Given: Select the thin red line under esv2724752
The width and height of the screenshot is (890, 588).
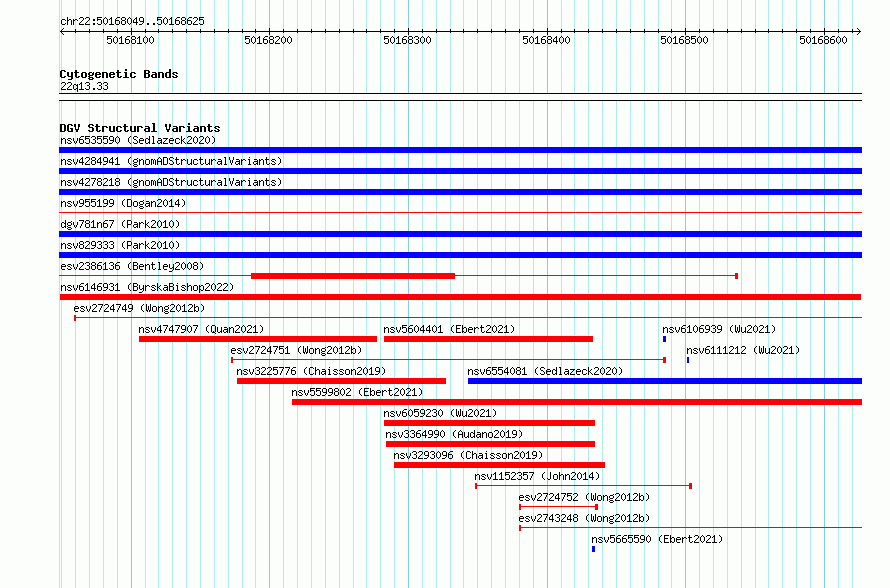Looking at the screenshot, I should (x=559, y=507).
